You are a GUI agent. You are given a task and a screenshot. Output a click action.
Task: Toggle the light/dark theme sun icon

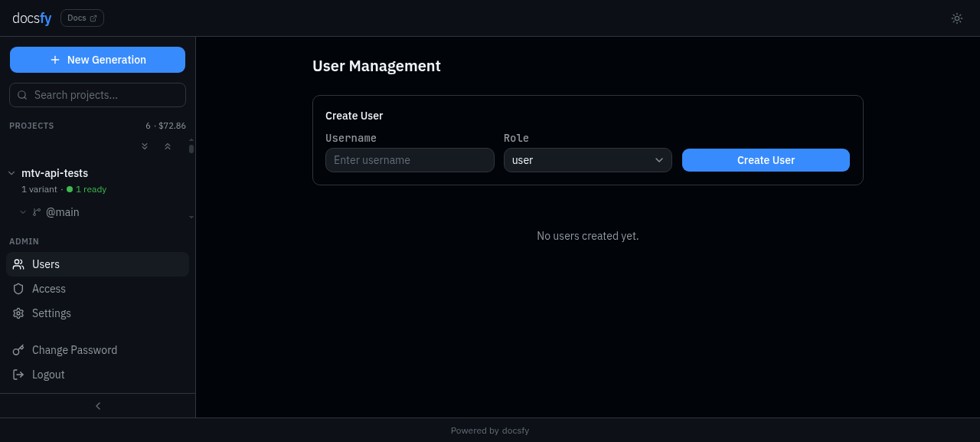pos(957,18)
